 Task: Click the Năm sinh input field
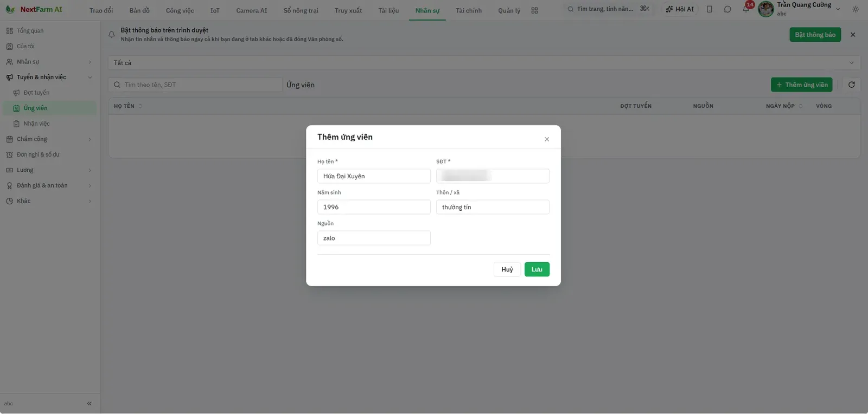374,207
